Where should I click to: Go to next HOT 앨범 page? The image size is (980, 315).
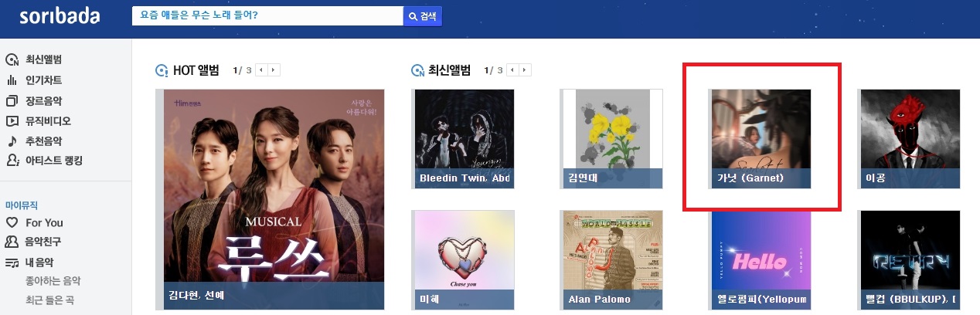pos(274,70)
